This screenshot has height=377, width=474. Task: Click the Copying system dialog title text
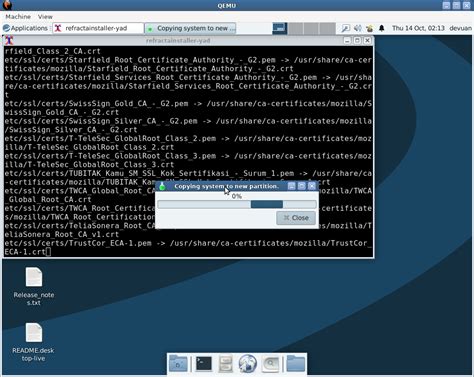pos(226,186)
